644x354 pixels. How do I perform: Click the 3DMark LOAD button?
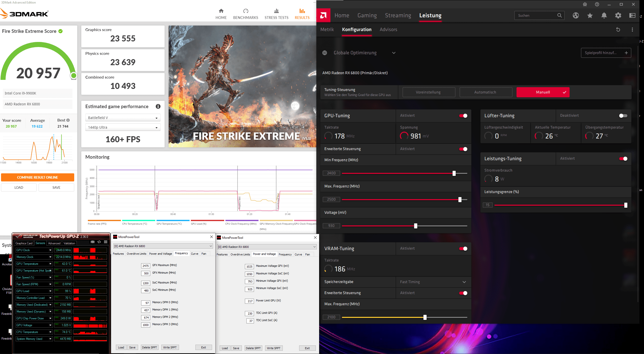(x=19, y=187)
